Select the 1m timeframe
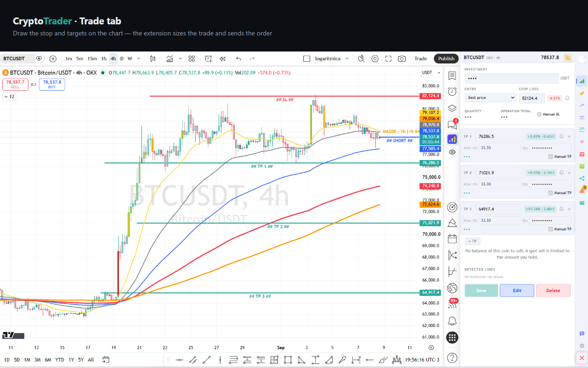 (68, 58)
